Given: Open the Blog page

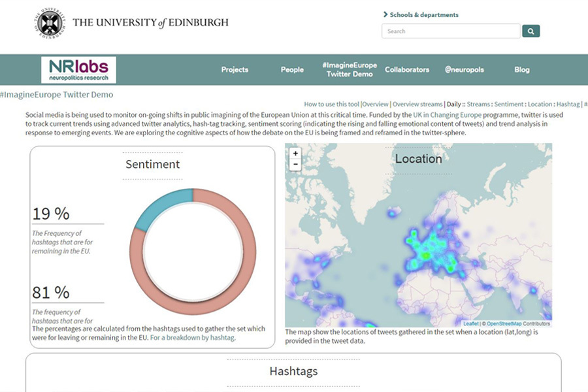Looking at the screenshot, I should tap(521, 70).
